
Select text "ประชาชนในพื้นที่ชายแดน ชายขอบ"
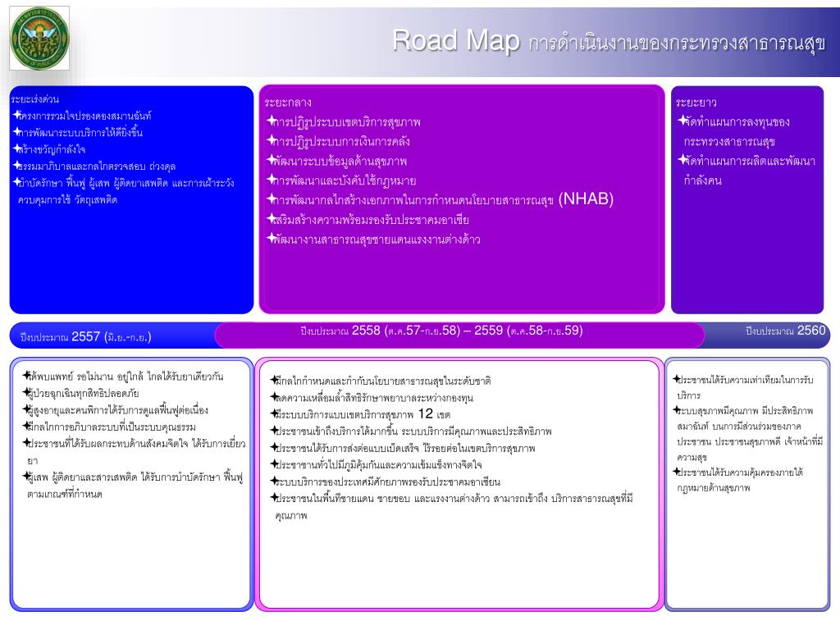coord(342,499)
